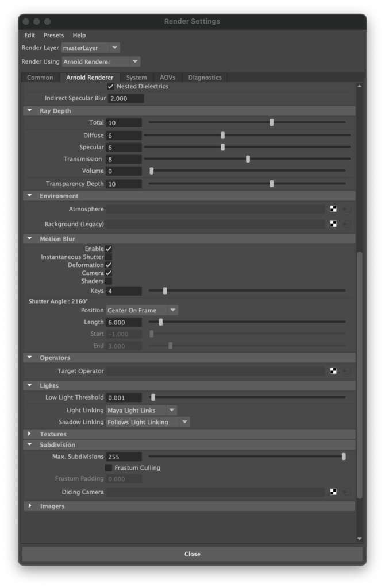385x588 pixels.
Task: Toggle the Shaders motion blur checkbox
Action: coord(109,281)
